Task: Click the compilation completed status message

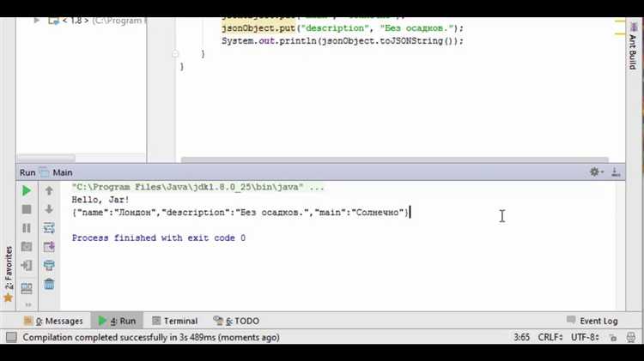Action: pyautogui.click(x=151, y=338)
